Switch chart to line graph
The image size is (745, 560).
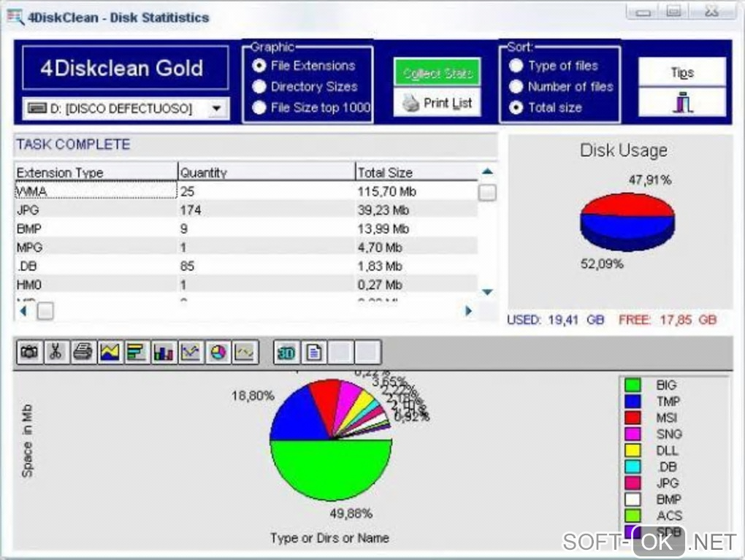pyautogui.click(x=191, y=353)
